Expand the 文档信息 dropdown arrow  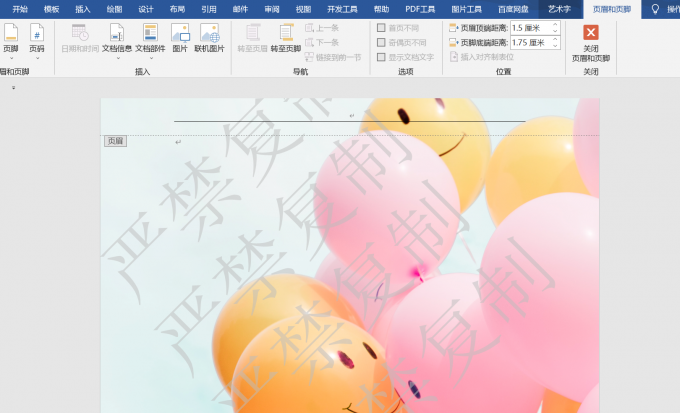tap(118, 58)
